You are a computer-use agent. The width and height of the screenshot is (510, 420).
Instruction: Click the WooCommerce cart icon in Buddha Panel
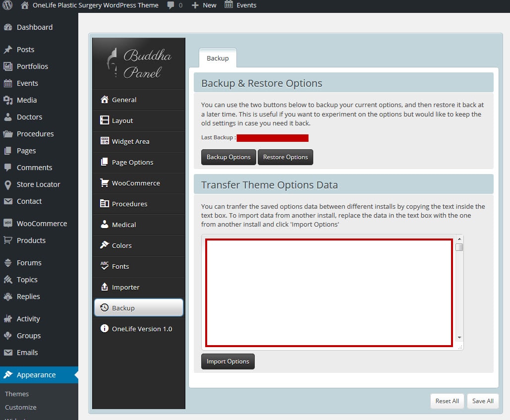(105, 183)
